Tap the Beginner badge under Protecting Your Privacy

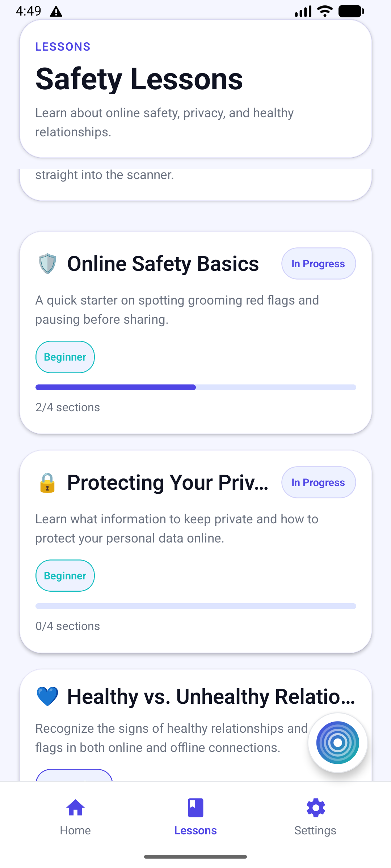click(65, 575)
